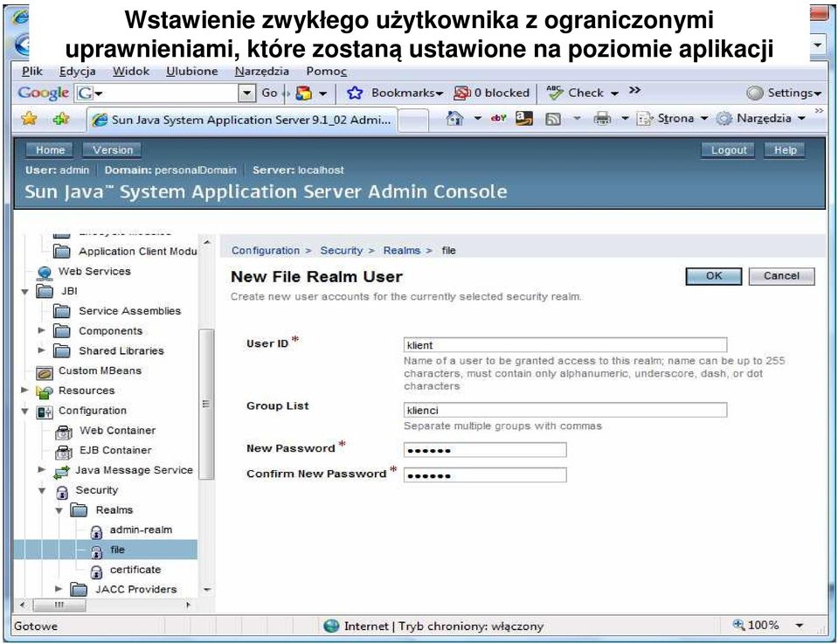
Task: Click the Resources icon
Action: point(45,391)
